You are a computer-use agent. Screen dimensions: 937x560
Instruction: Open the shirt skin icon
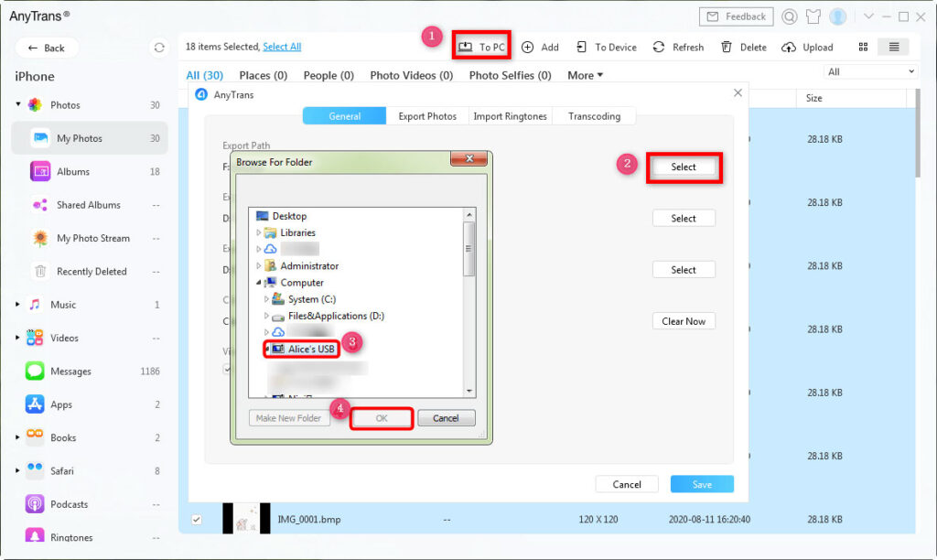[813, 16]
